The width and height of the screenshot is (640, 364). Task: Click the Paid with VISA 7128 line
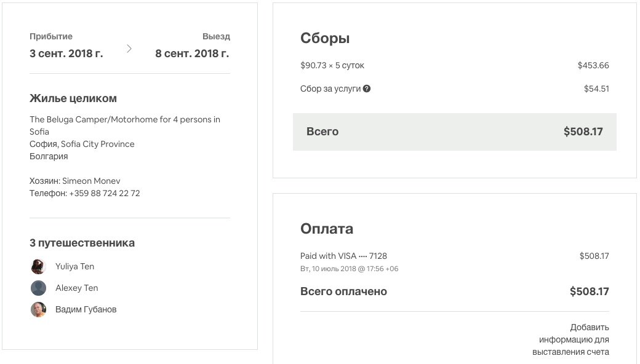pos(343,256)
